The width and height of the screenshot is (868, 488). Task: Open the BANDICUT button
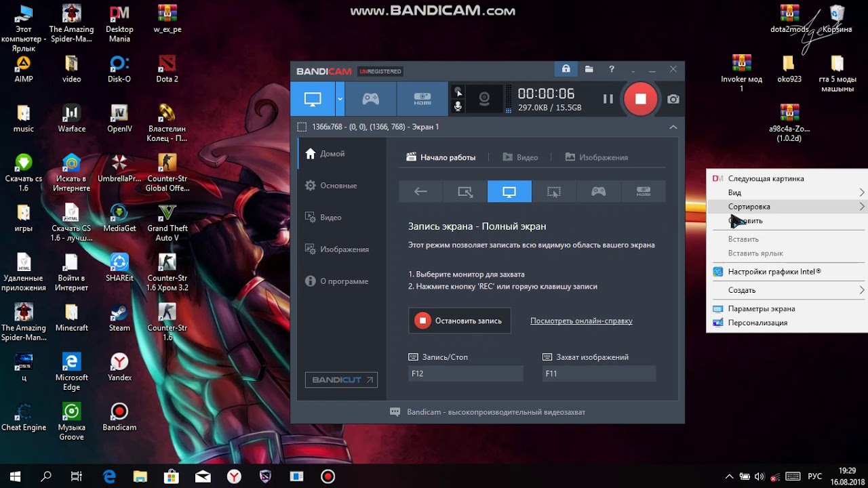[341, 380]
